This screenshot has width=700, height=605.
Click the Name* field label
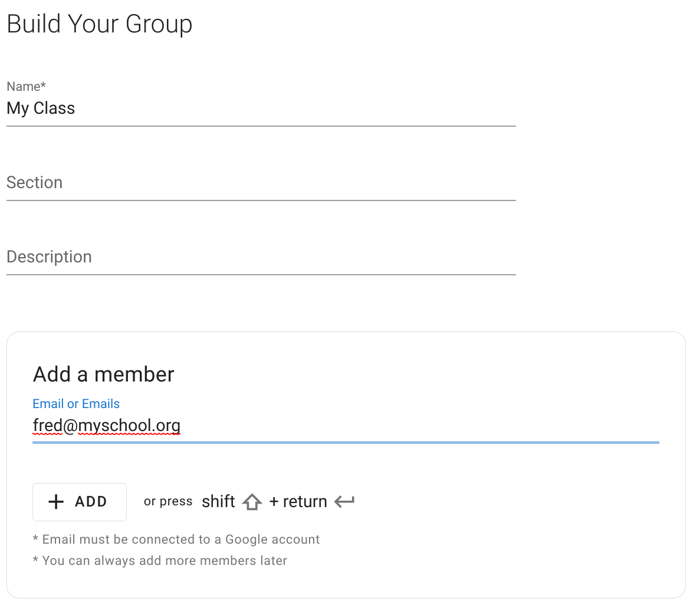click(27, 86)
